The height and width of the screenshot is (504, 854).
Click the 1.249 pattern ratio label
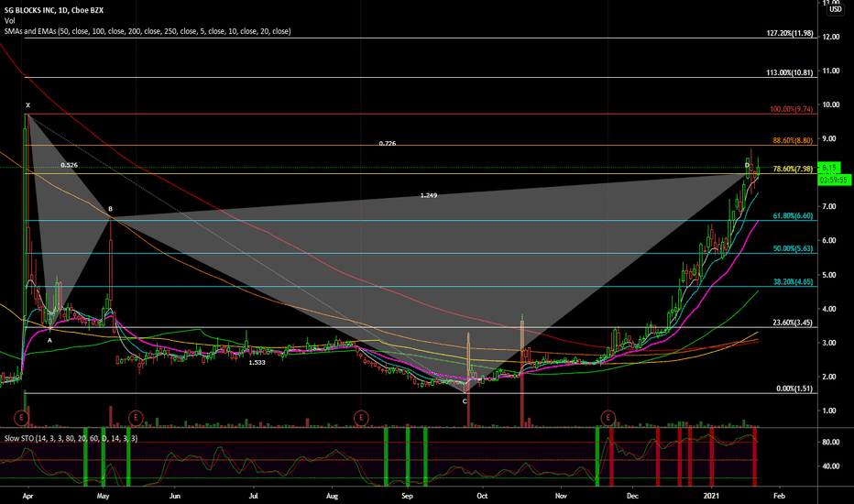(429, 195)
